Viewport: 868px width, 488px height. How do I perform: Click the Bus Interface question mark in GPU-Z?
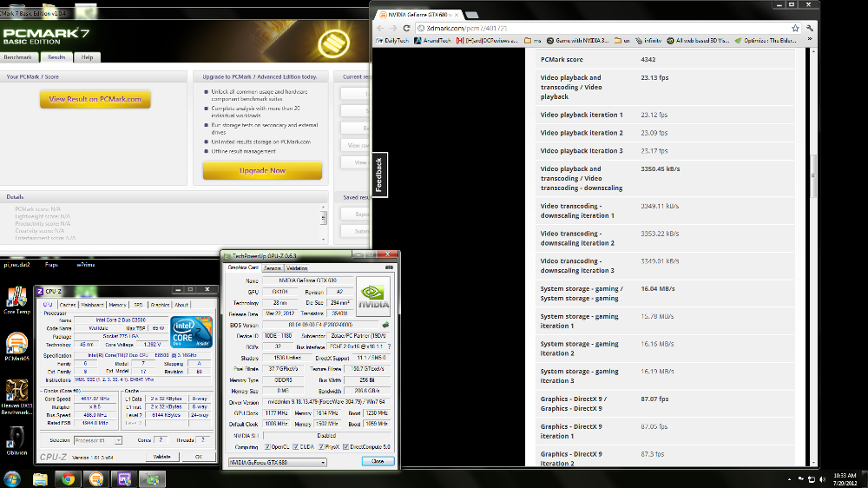[389, 346]
